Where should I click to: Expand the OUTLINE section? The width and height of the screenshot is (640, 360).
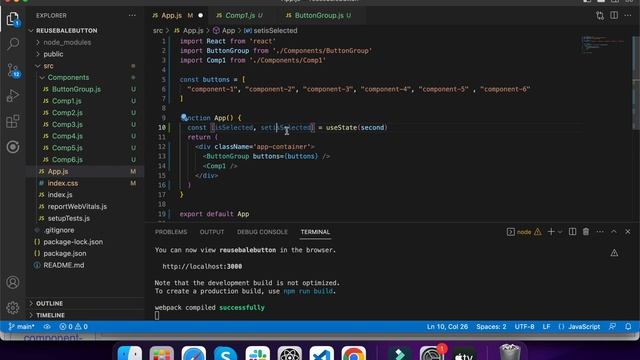[49, 303]
